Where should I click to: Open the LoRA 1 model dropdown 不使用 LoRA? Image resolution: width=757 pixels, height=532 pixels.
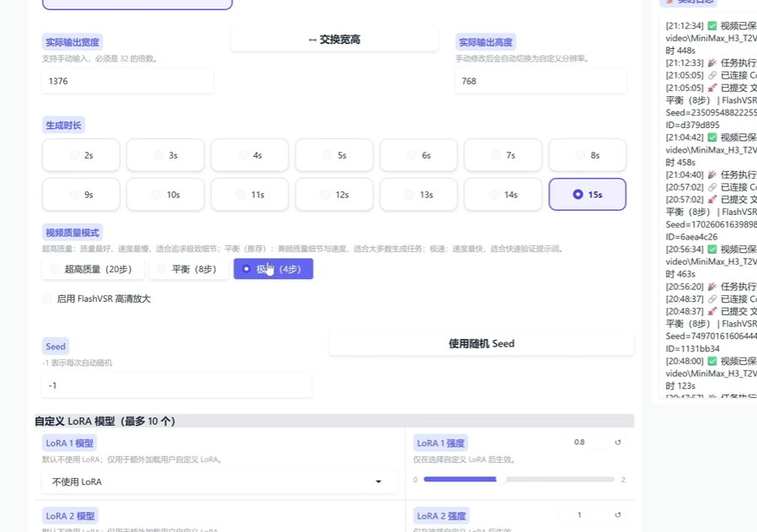point(220,481)
